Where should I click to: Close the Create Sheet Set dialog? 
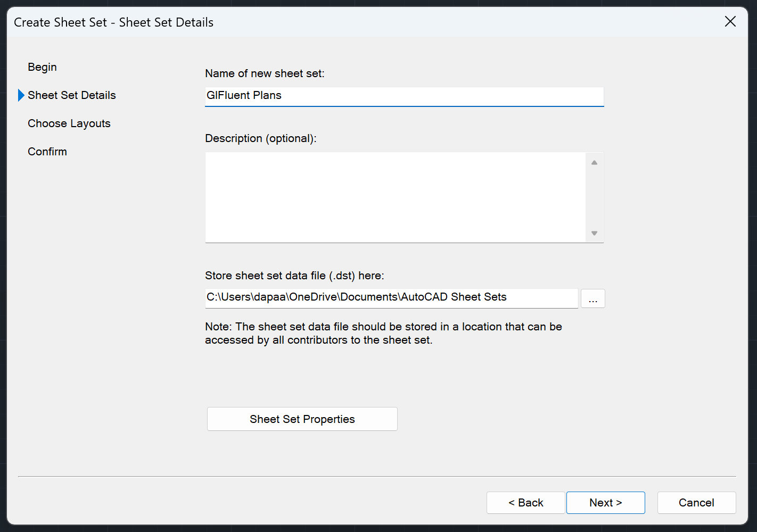pos(730,22)
